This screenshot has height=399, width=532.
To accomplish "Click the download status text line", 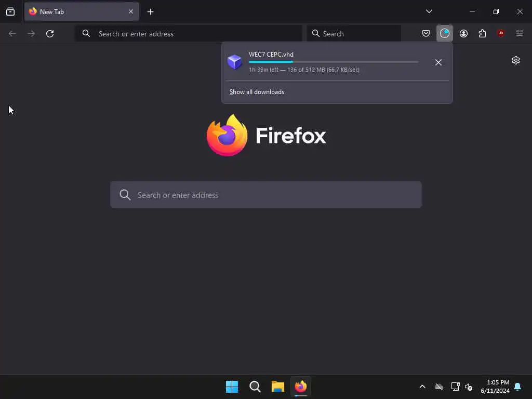I will (x=304, y=70).
